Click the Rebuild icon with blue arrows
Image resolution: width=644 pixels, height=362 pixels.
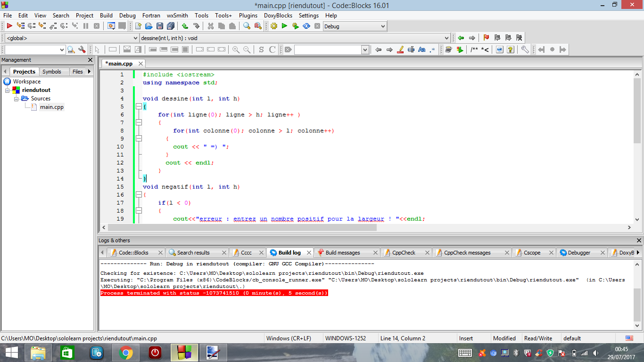pos(306,26)
